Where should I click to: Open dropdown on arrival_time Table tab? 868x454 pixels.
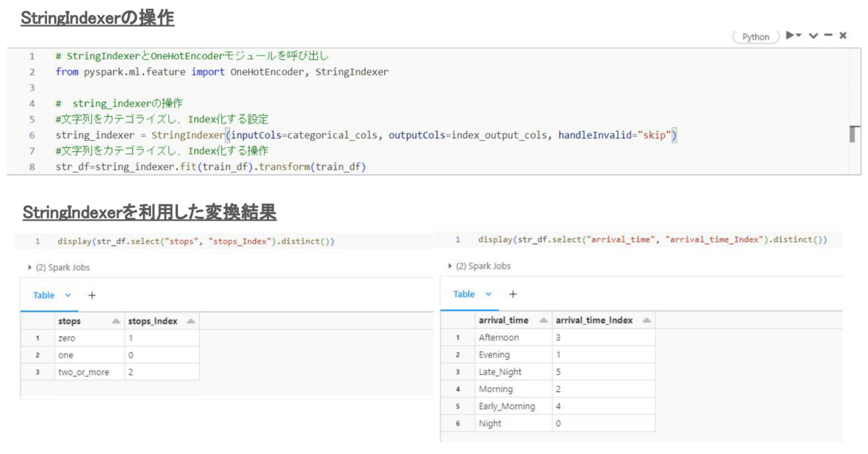pos(489,294)
